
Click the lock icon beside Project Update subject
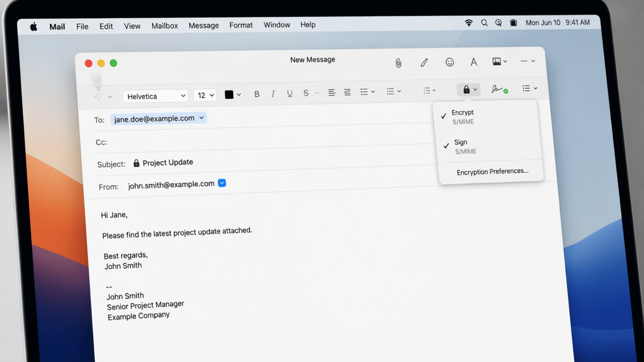[136, 163]
